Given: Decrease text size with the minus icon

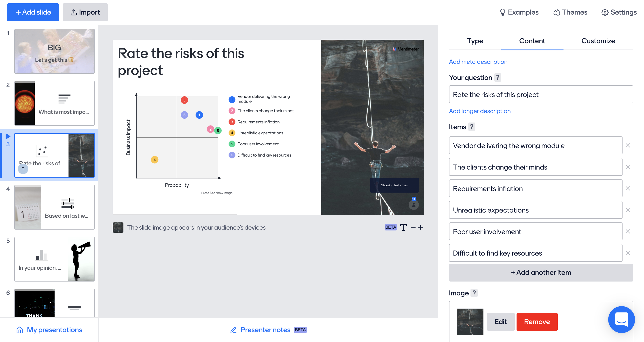Looking at the screenshot, I should [413, 227].
